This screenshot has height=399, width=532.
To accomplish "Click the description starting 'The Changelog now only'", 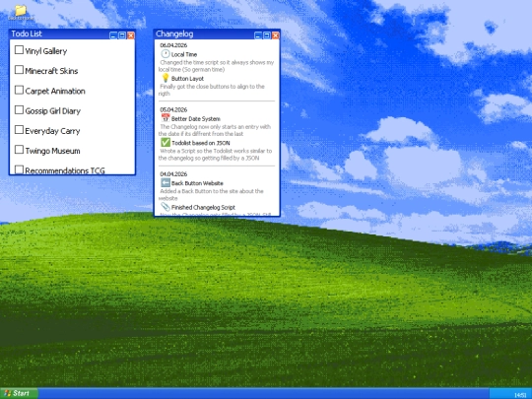I will 215,130.
